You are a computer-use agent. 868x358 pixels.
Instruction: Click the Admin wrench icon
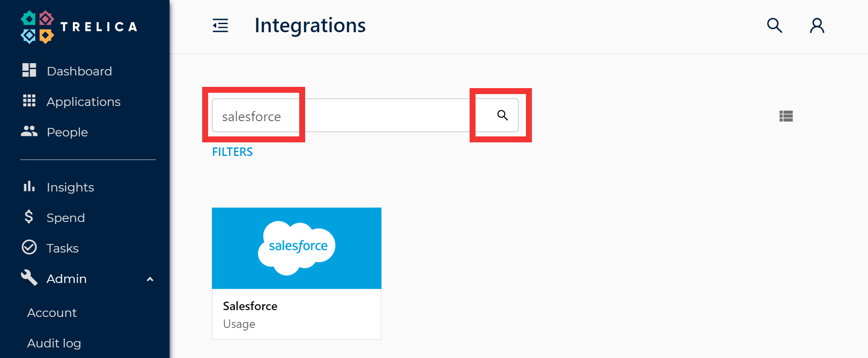click(29, 278)
